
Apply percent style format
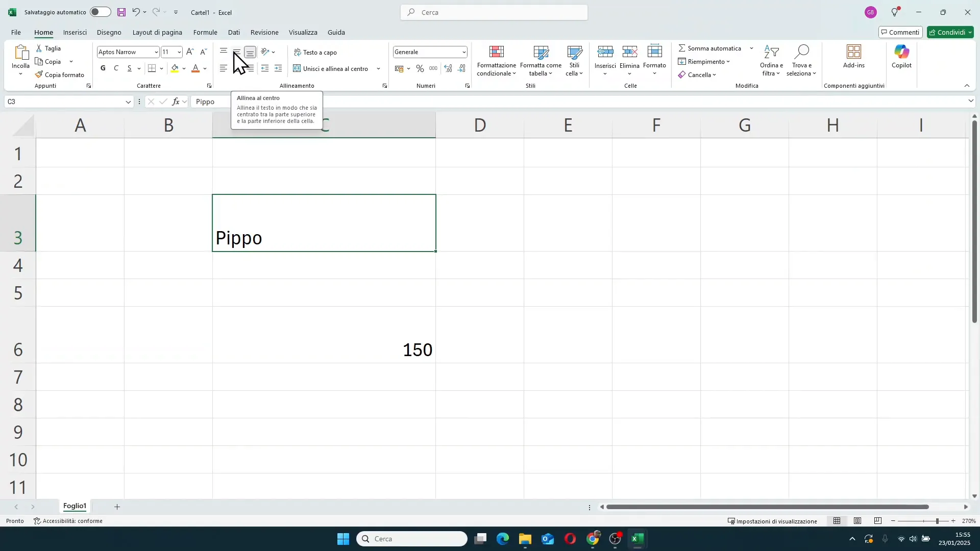pyautogui.click(x=420, y=68)
